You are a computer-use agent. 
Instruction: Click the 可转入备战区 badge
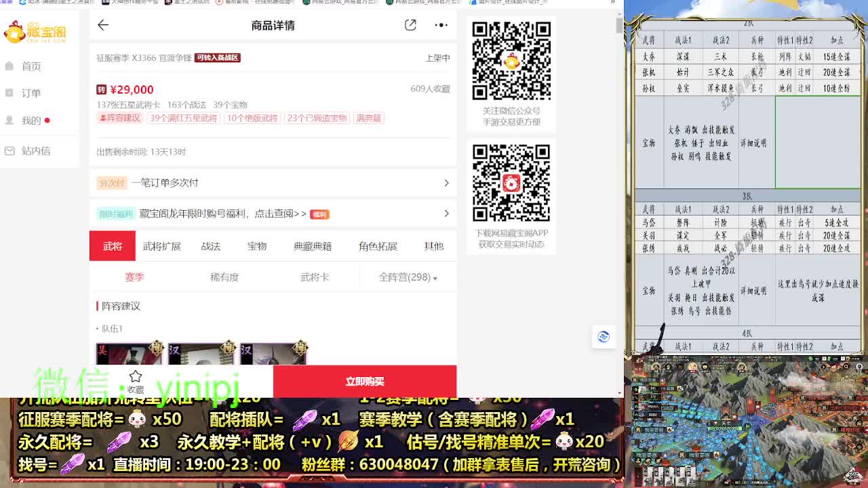[218, 58]
